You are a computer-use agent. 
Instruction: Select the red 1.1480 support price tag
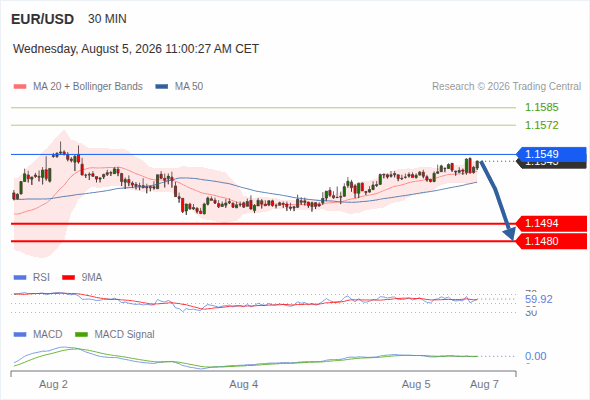click(x=552, y=241)
